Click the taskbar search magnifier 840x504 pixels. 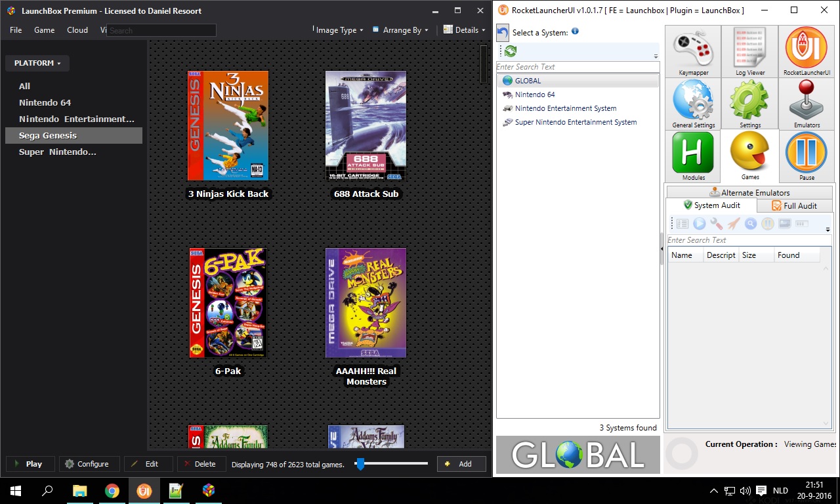click(x=48, y=490)
